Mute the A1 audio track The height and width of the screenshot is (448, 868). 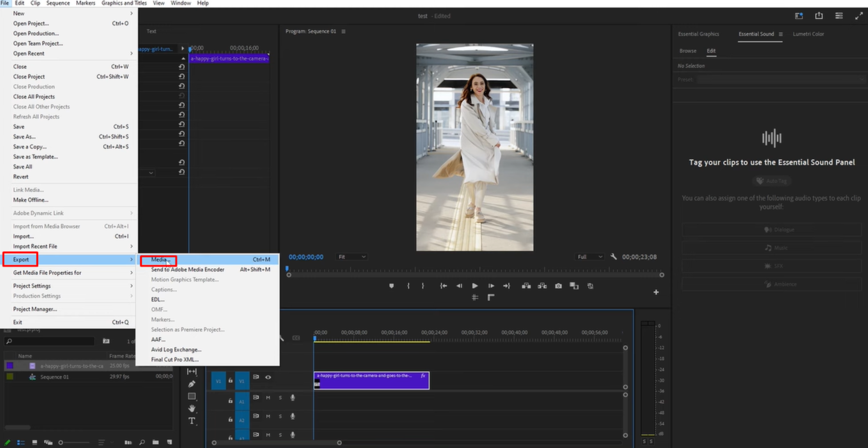268,397
